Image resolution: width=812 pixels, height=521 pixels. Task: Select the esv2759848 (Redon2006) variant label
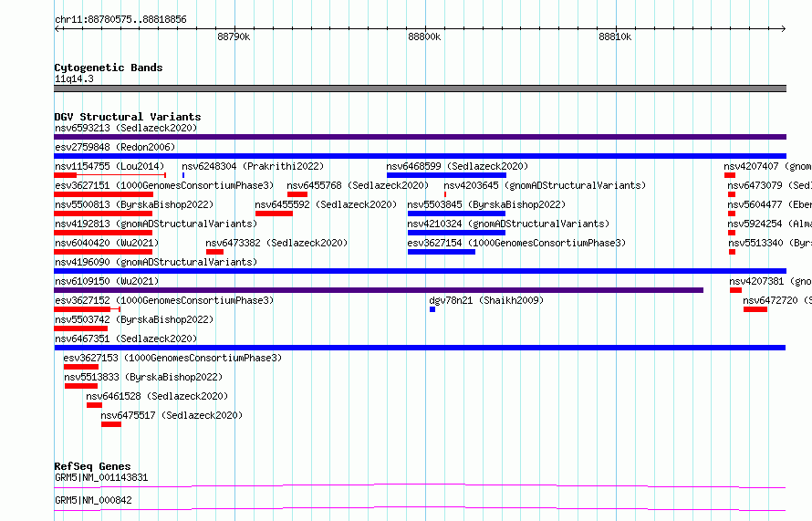coord(115,147)
